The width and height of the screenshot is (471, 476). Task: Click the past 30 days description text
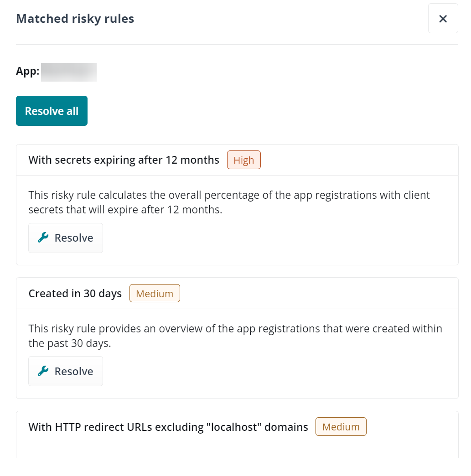(x=235, y=336)
